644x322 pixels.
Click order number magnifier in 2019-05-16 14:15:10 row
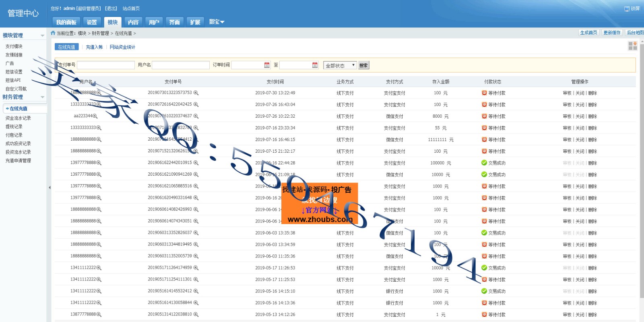point(196,291)
